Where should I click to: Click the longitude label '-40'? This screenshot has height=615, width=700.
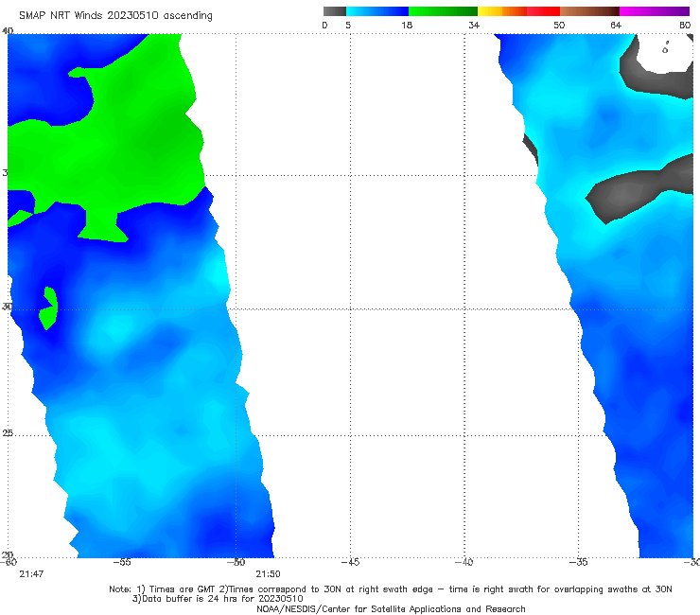[464, 562]
